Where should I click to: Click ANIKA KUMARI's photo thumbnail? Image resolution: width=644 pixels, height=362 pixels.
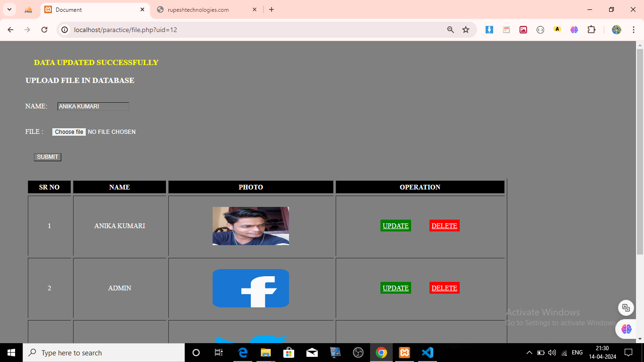click(x=251, y=226)
